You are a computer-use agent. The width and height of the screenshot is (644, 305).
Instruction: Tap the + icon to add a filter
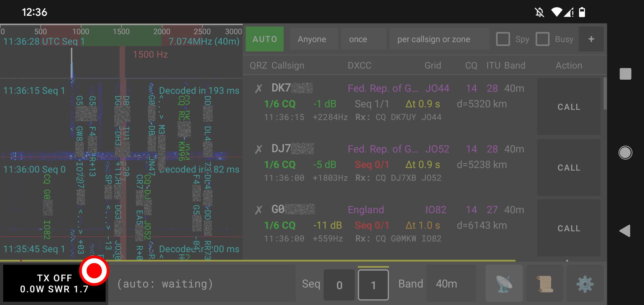point(591,39)
